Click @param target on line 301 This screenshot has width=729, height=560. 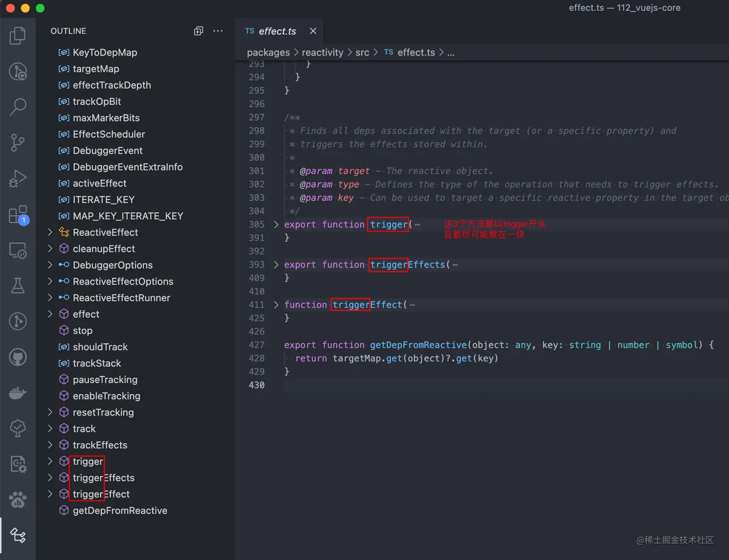pos(335,171)
